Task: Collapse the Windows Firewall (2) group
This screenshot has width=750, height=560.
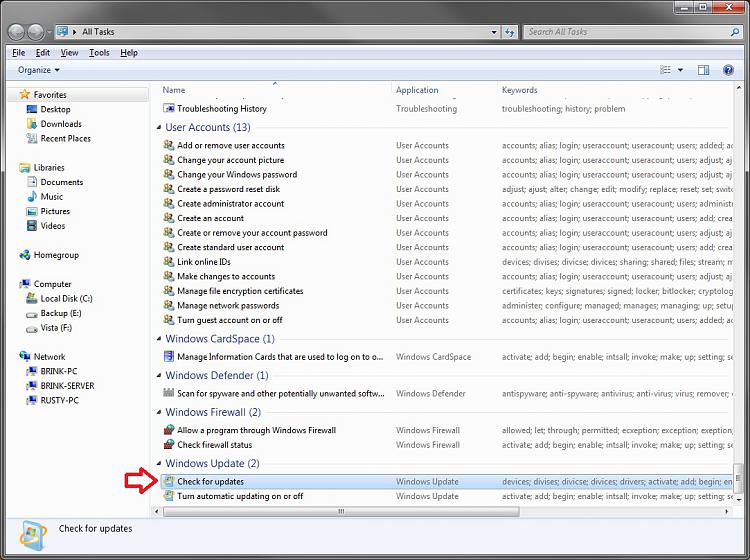Action: coord(159,412)
